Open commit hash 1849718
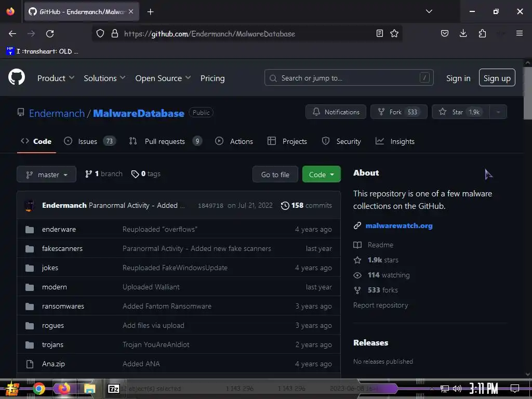Screen dimensions: 532x399 coord(210,206)
